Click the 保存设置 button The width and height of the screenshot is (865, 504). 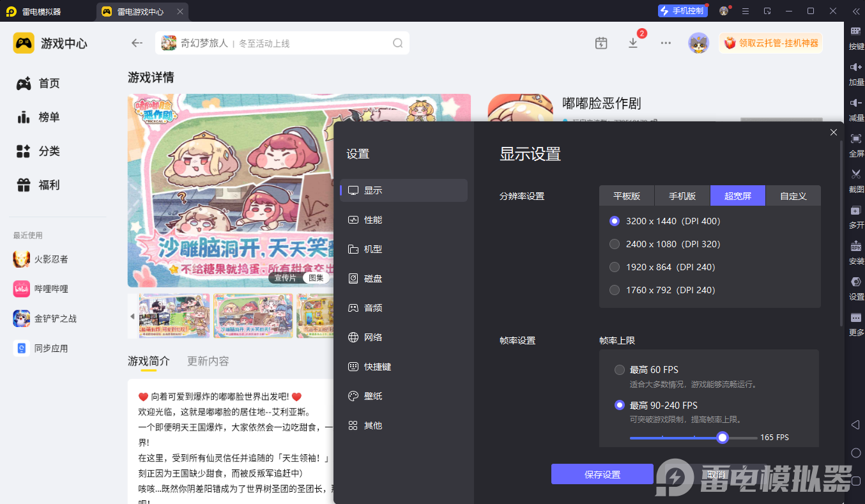point(602,474)
